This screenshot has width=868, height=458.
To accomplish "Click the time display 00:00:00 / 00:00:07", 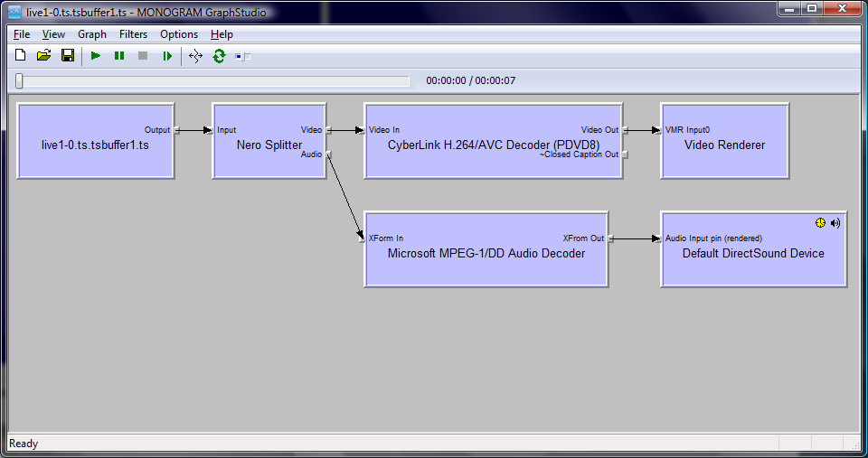I will 470,80.
